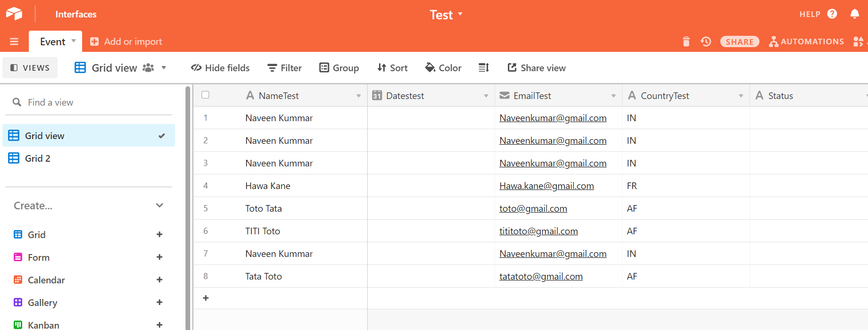
Task: Open the toto@gmail.com email link
Action: pos(533,208)
